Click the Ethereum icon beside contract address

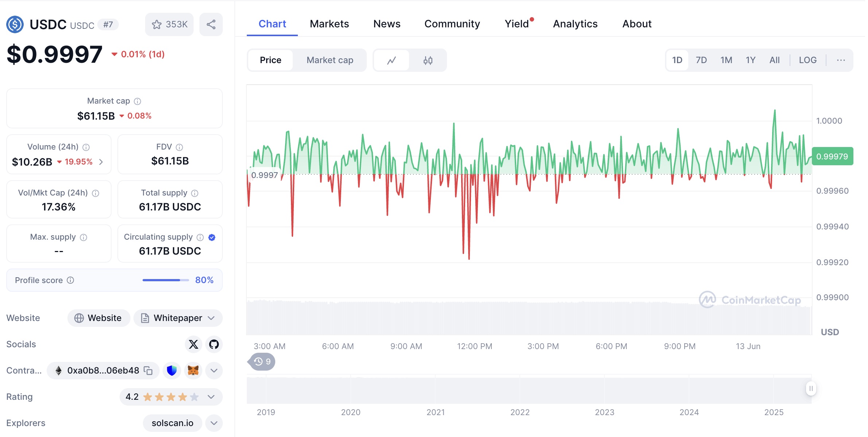coord(58,371)
